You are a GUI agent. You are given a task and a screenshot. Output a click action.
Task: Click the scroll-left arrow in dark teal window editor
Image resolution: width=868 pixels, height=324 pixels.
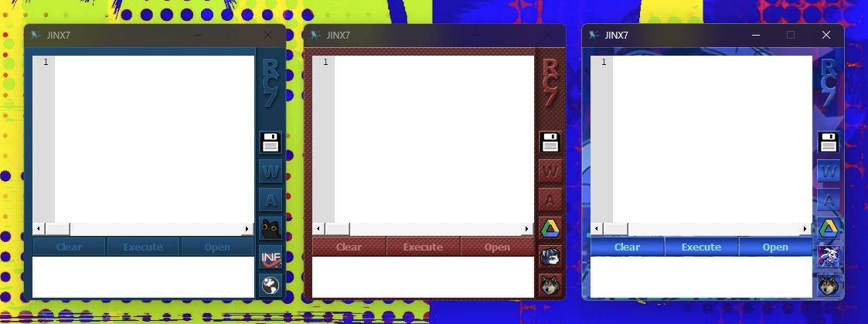[39, 229]
